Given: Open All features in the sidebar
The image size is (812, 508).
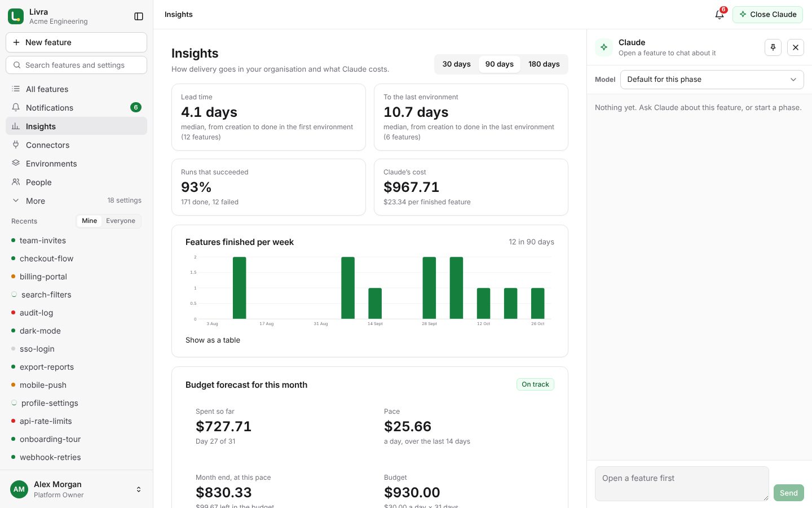Looking at the screenshot, I should point(76,89).
